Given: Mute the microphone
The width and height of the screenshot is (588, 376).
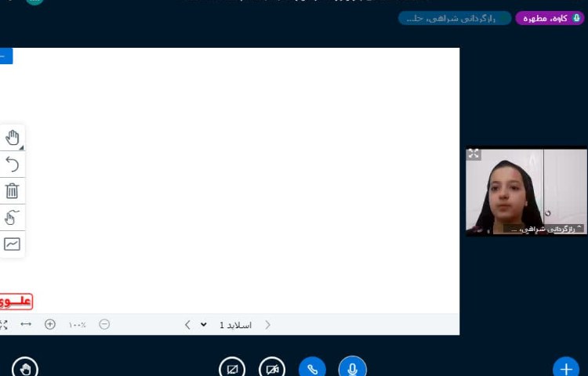Looking at the screenshot, I should 352,368.
